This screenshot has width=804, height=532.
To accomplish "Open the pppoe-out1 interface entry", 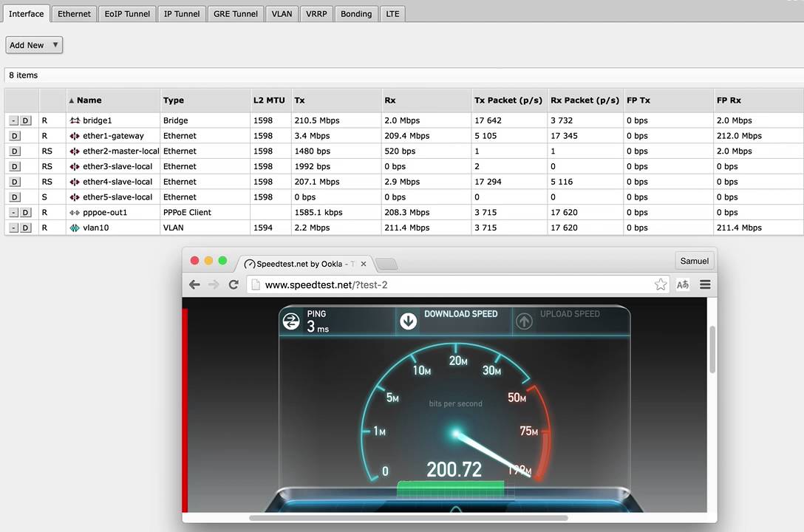I will (105, 213).
